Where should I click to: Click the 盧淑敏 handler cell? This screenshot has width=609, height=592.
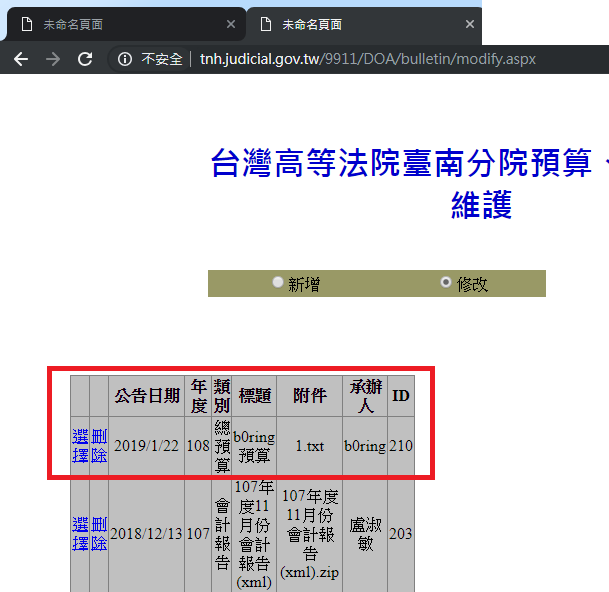coord(365,534)
